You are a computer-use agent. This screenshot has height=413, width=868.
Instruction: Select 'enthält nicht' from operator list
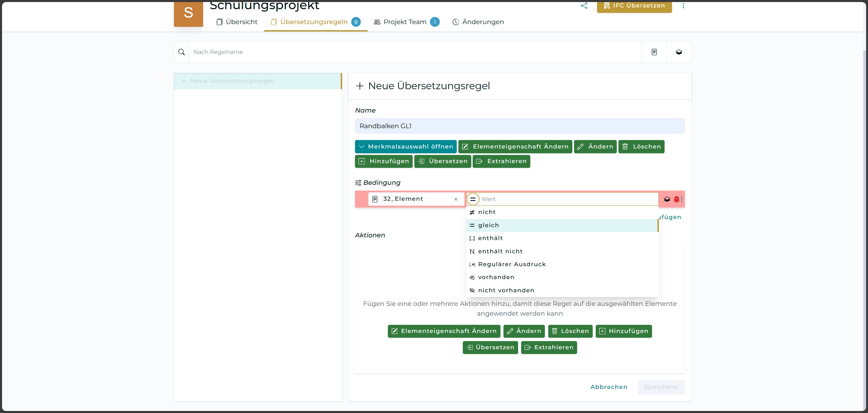tap(500, 251)
